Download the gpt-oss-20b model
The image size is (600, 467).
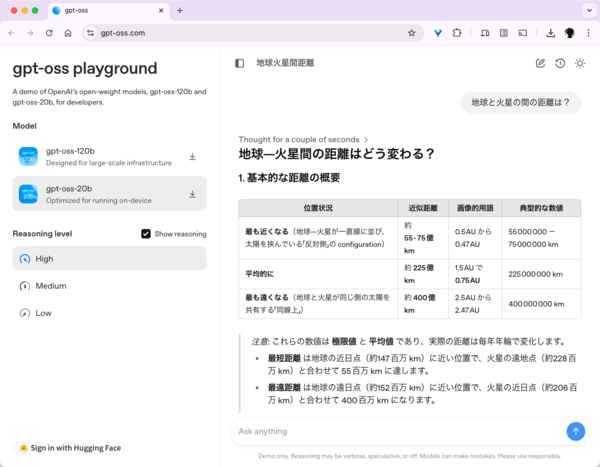192,194
